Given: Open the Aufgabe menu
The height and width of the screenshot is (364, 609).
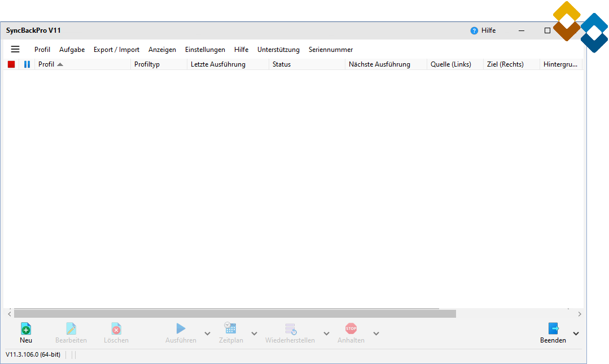Looking at the screenshot, I should coord(72,50).
